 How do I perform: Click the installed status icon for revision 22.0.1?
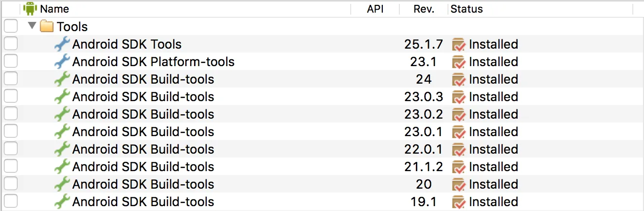pyautogui.click(x=459, y=150)
